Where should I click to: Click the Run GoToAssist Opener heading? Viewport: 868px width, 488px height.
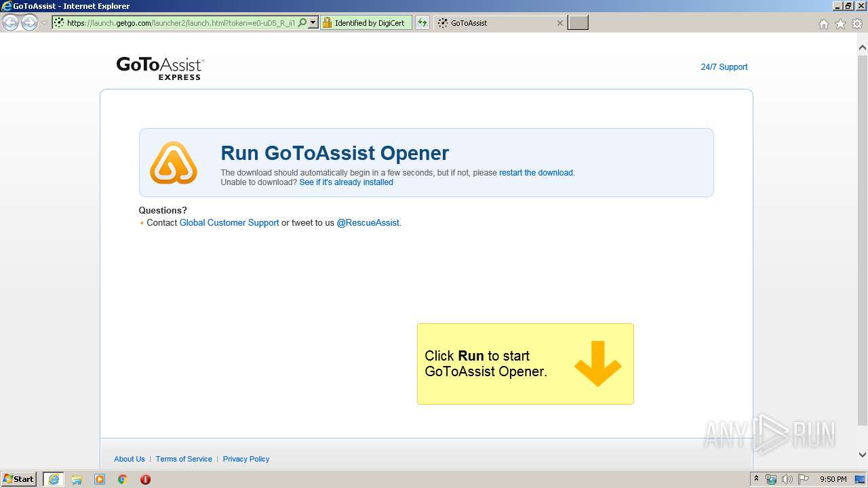(335, 153)
